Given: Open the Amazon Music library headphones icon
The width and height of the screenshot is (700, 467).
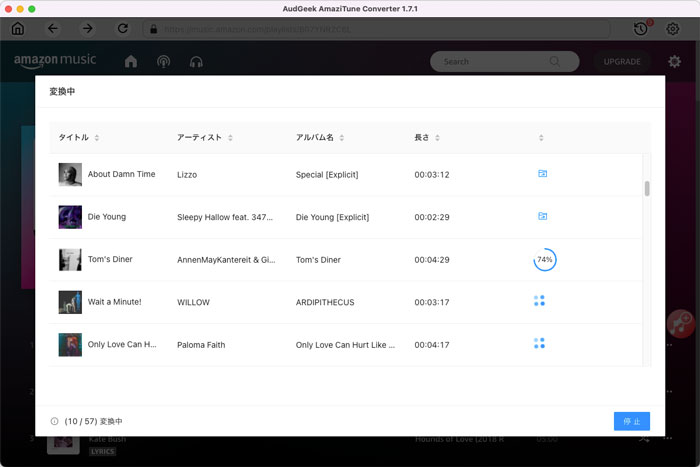Looking at the screenshot, I should [196, 62].
